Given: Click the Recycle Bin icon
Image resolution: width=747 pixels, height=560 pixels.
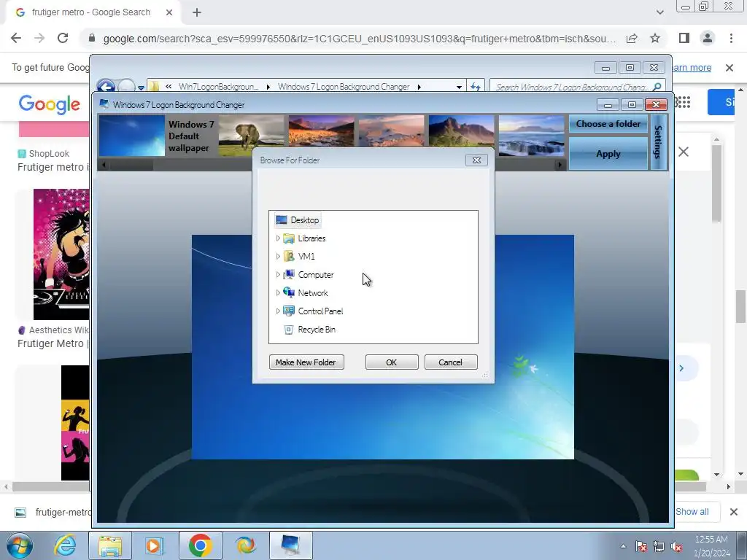Looking at the screenshot, I should pyautogui.click(x=289, y=330).
